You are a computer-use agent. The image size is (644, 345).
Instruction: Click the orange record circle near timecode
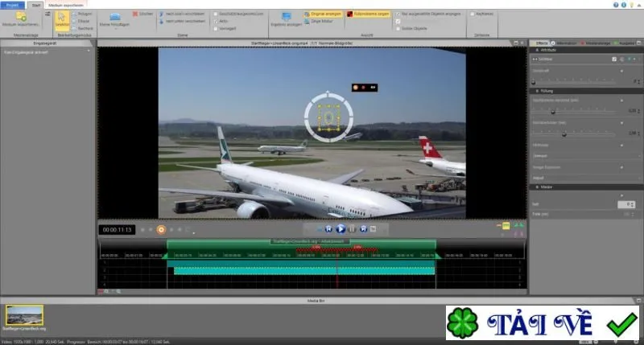pos(161,230)
